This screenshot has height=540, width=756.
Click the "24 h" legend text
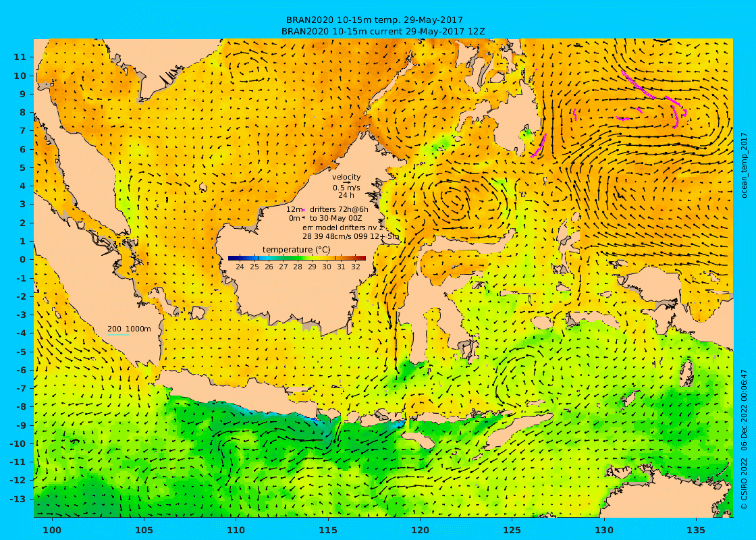pos(346,195)
